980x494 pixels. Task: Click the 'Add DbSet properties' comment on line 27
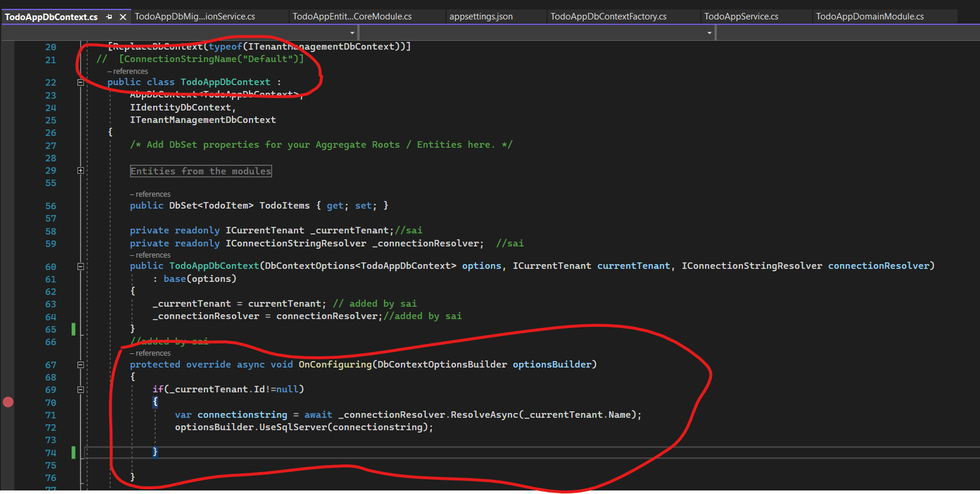pyautogui.click(x=321, y=145)
